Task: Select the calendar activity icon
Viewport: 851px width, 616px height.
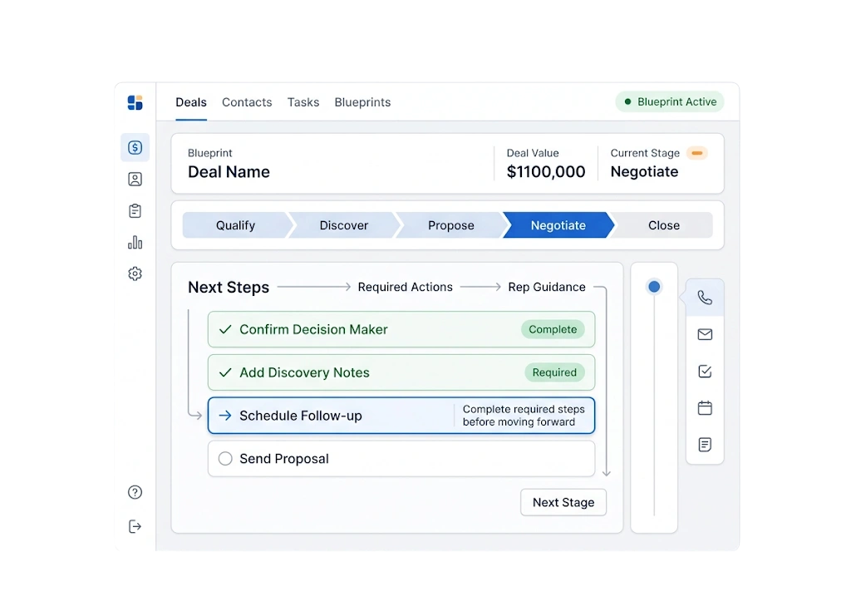Action: (705, 407)
